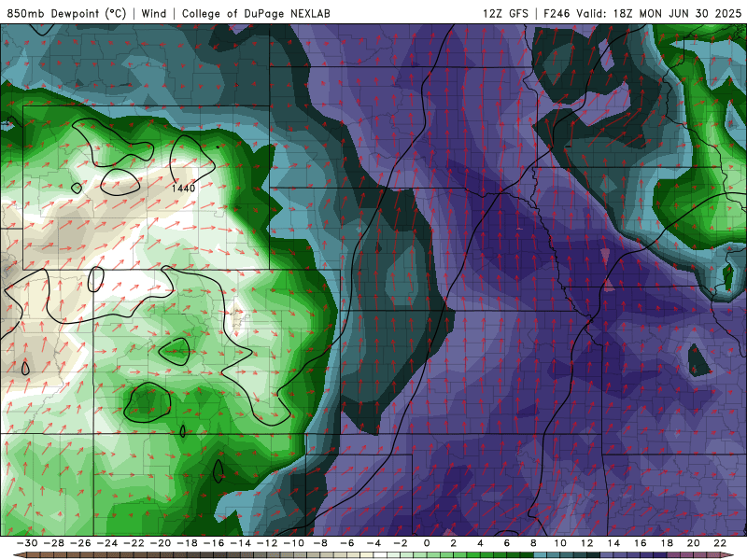Viewport: 747px width, 560px height.
Task: Click the -24 value on the color scale
Action: 107,543
